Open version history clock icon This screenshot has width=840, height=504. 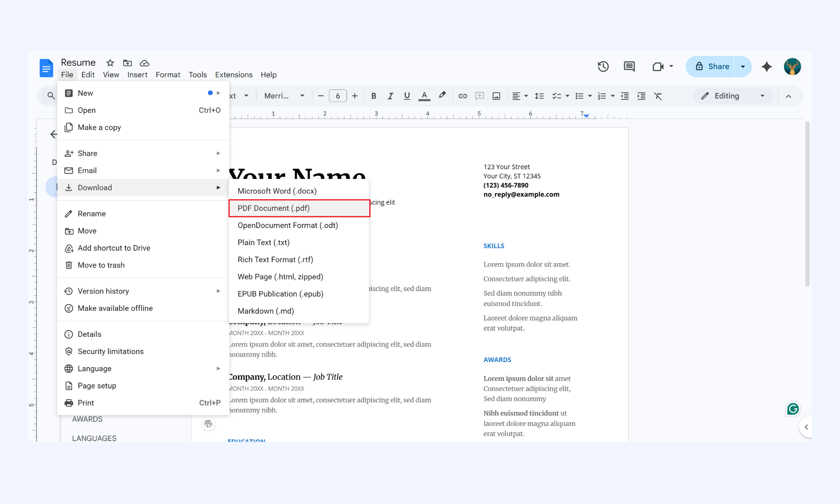coord(603,66)
